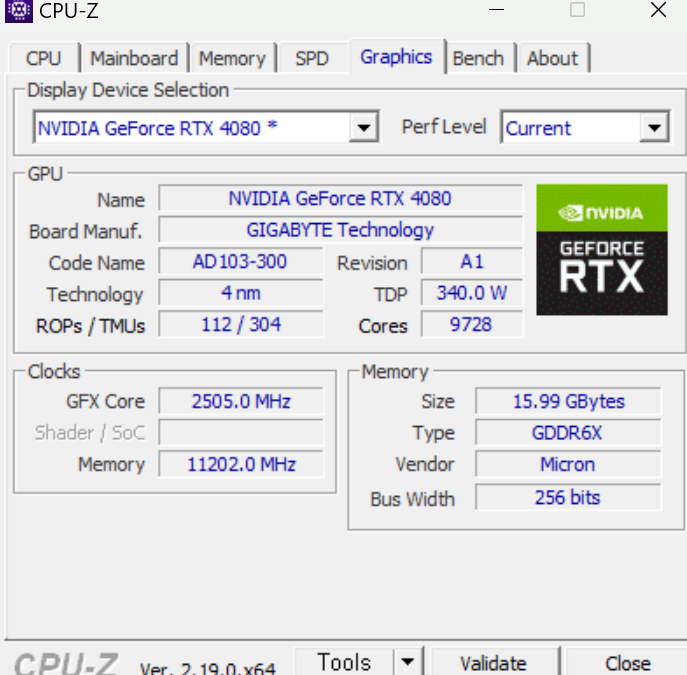Click the Current perf level text
687x675 pixels.
538,128
